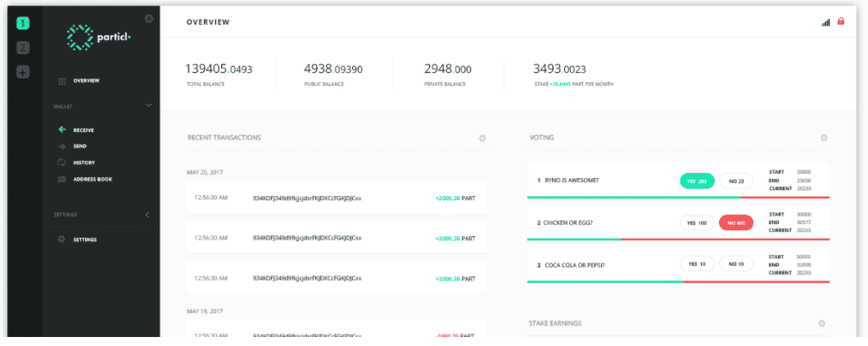The image size is (868, 346).
Task: Collapse the Wallet section chevron
Action: click(148, 106)
